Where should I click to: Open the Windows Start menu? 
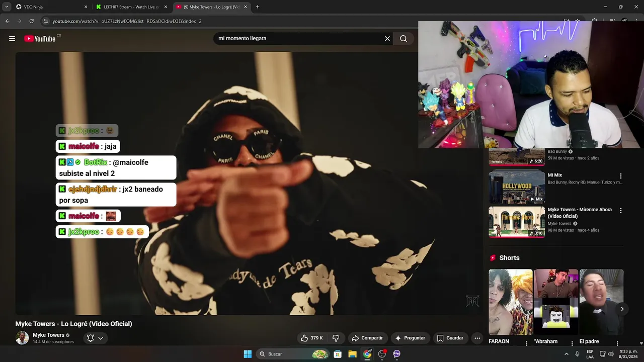click(x=248, y=354)
